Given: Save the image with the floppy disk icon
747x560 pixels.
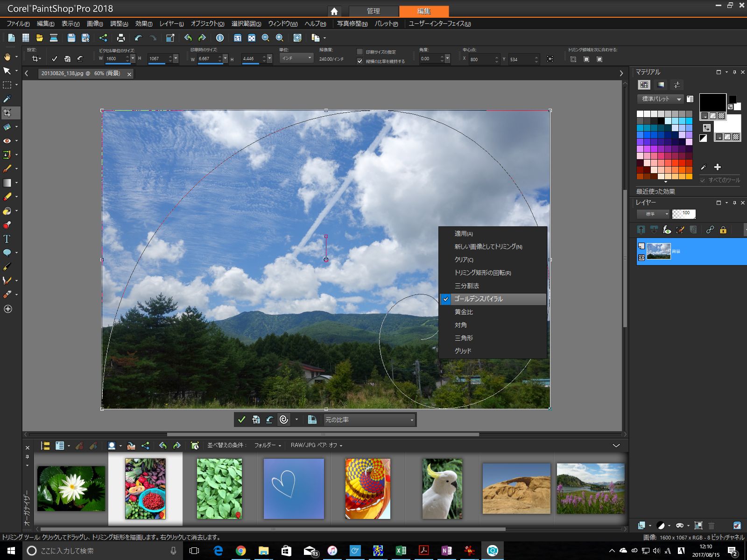Looking at the screenshot, I should pyautogui.click(x=71, y=38).
